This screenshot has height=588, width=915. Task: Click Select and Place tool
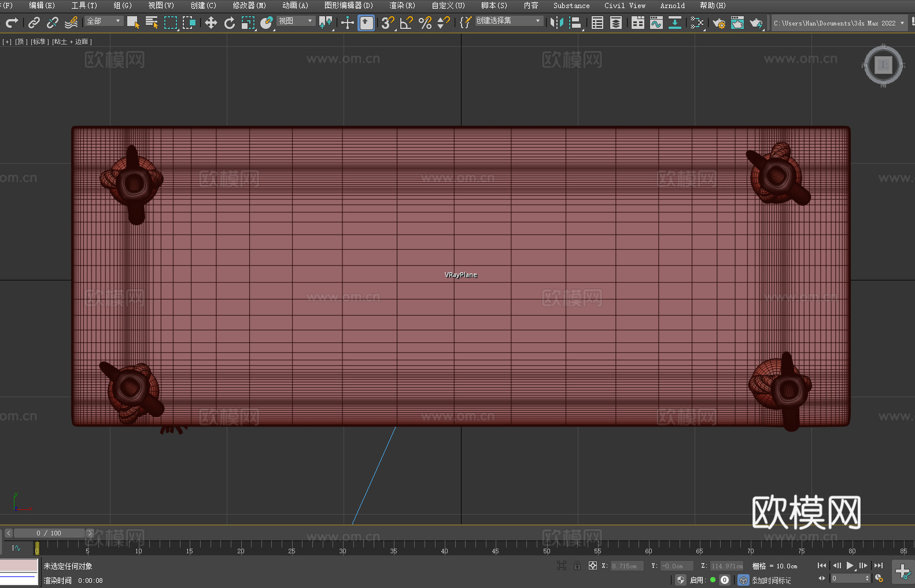click(266, 23)
